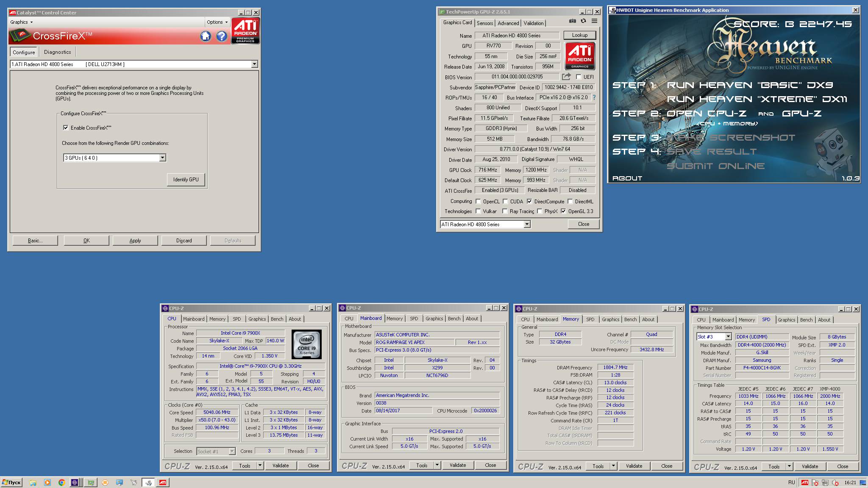Toggle UEFI checkbox in GPU-Z

(x=579, y=77)
